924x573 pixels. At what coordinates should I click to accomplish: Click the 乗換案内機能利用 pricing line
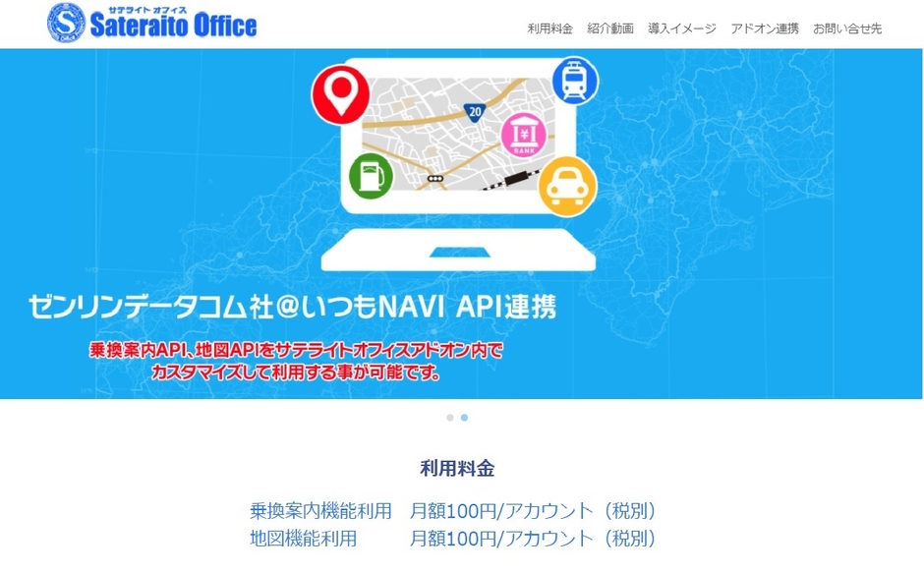[452, 511]
